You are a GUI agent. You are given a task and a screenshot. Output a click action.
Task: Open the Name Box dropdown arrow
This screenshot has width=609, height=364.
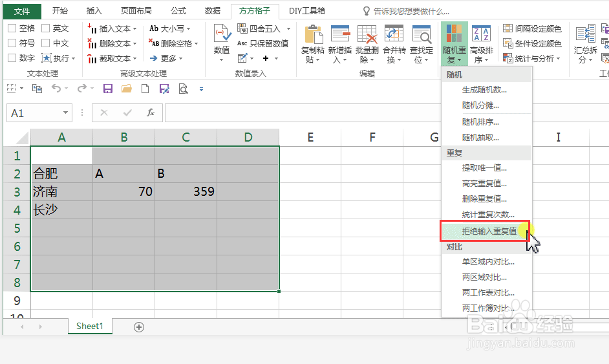click(x=66, y=112)
